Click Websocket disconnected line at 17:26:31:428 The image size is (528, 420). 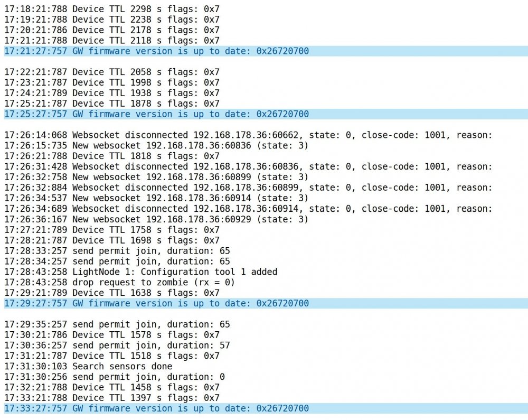(248, 167)
